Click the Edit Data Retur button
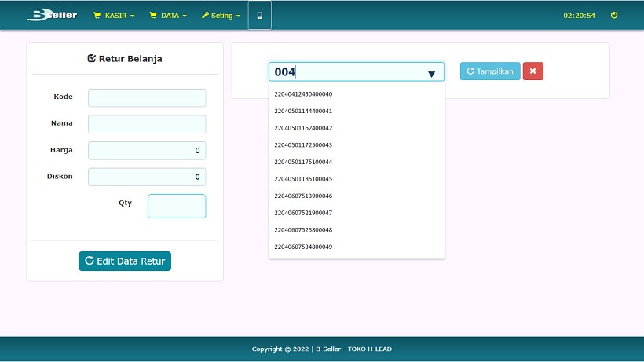Viewport: 644px width, 362px height. pyautogui.click(x=125, y=261)
